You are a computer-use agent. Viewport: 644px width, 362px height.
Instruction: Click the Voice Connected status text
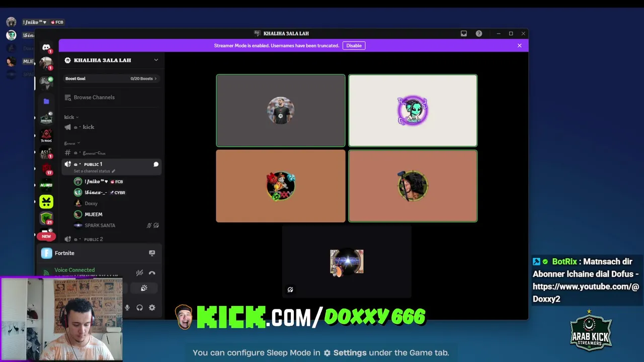74,270
